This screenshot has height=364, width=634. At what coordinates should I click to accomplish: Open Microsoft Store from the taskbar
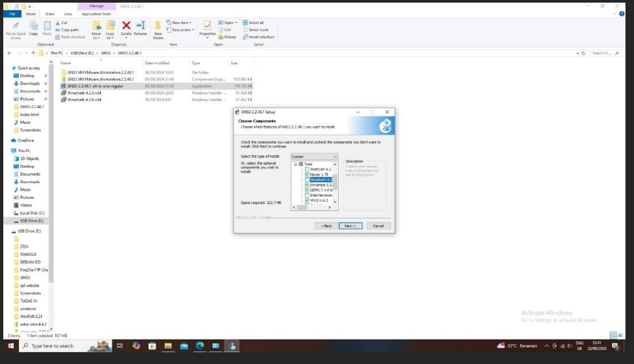pos(152,346)
